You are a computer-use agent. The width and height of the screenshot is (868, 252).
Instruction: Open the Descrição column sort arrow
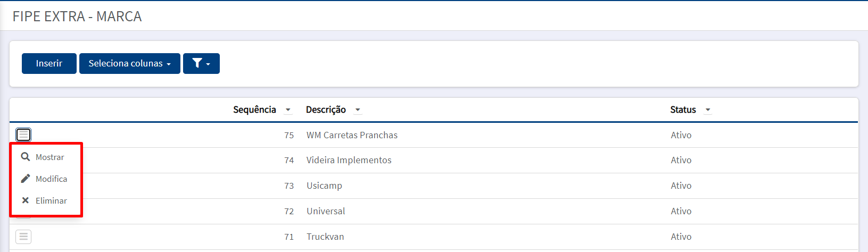click(x=358, y=110)
